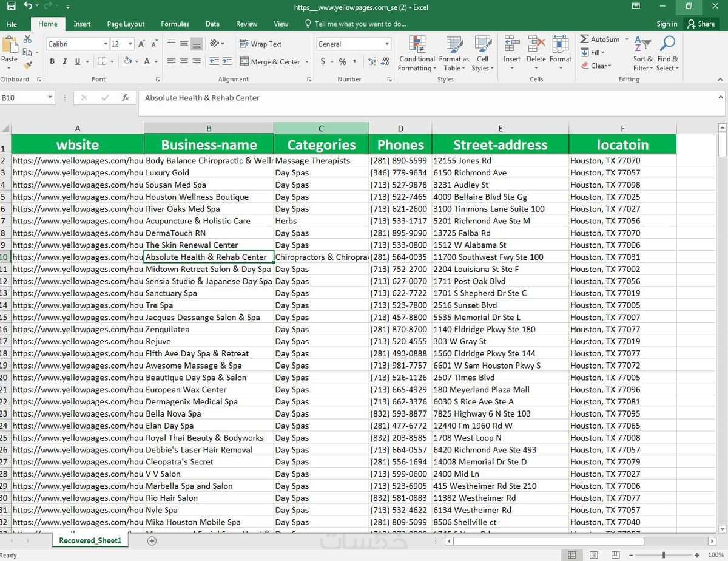
Task: Open the Conditional Formatting menu
Action: (417, 54)
